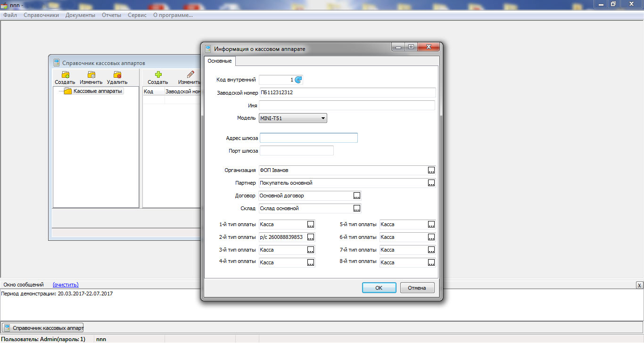Open the browse button for Договор field
This screenshot has height=343, width=644.
click(357, 196)
